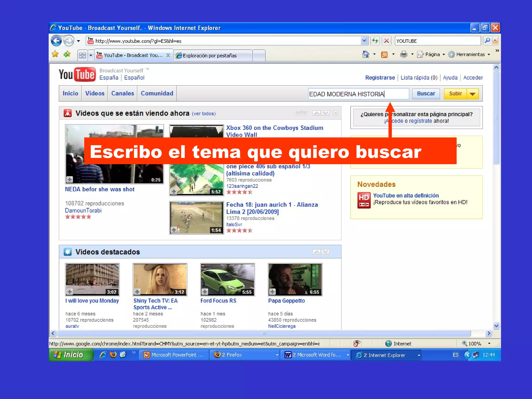532x399 pixels.
Task: Click the Print icon
Action: [404, 54]
